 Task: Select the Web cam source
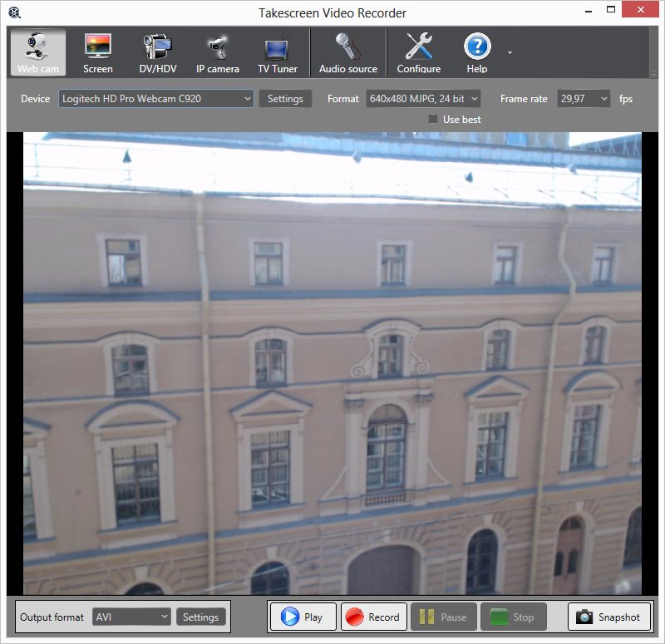click(x=38, y=52)
